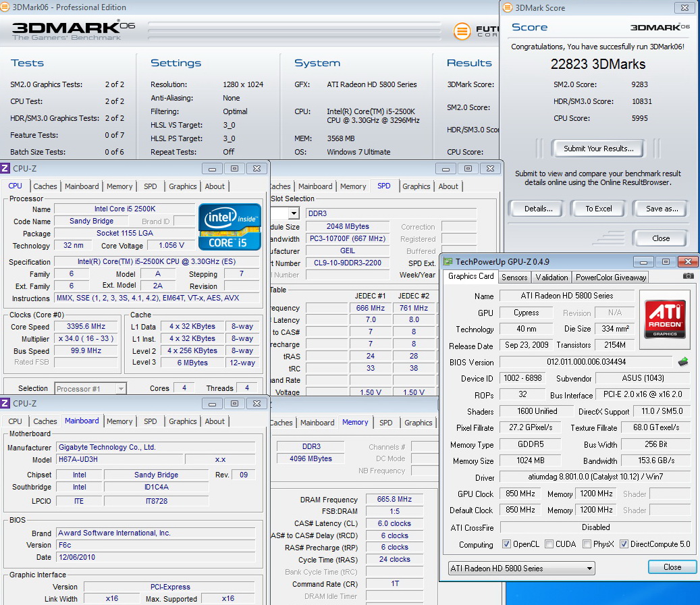Click the GPU-Z title bar icon
The width and height of the screenshot is (700, 605).
click(x=448, y=261)
